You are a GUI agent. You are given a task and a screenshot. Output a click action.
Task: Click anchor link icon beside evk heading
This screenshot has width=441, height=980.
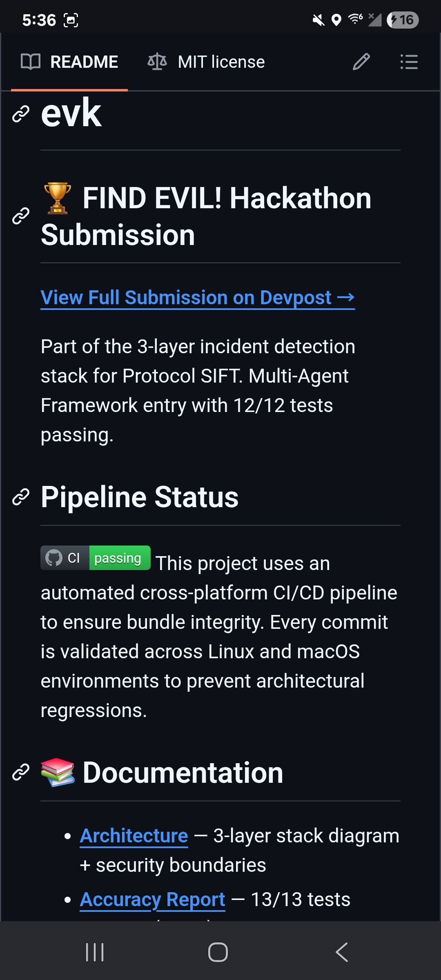[21, 114]
